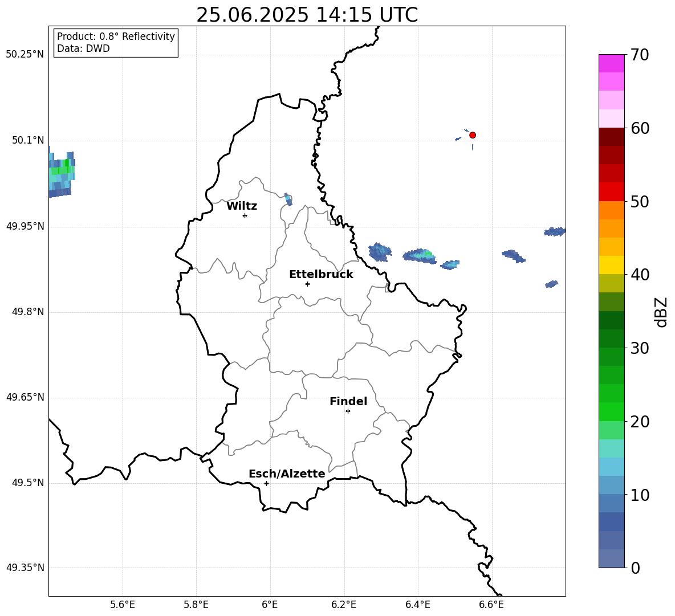Click the 10 label on the colorbar

640,495
